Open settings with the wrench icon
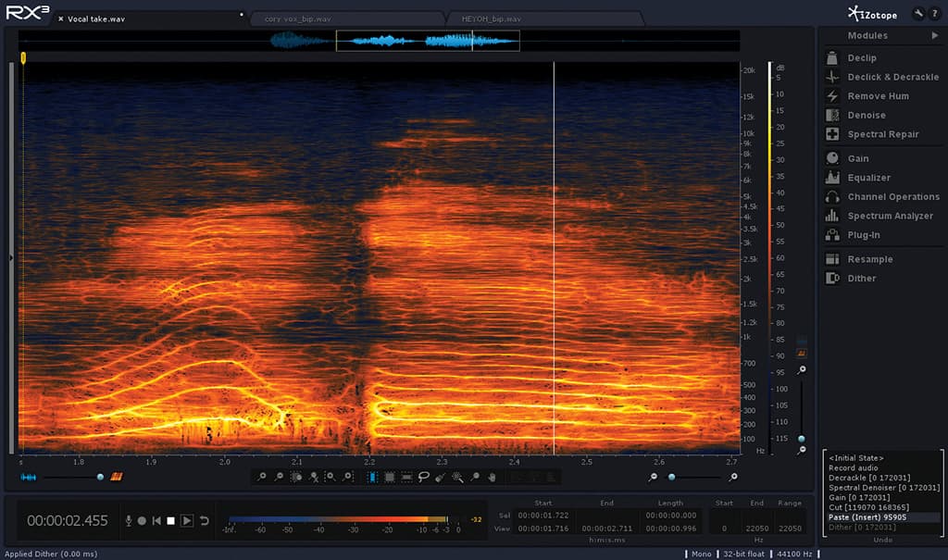Viewport: 948px width, 560px height. click(919, 14)
